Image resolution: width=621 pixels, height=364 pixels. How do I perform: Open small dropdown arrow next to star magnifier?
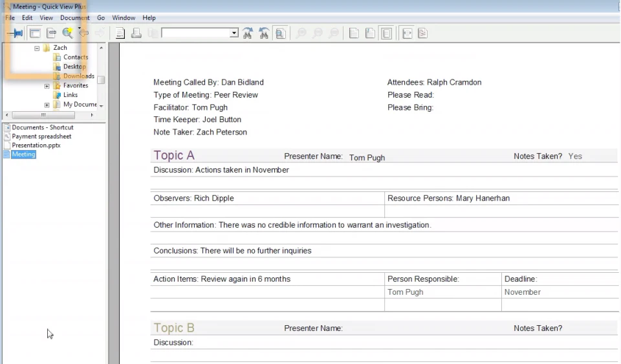[79, 28]
